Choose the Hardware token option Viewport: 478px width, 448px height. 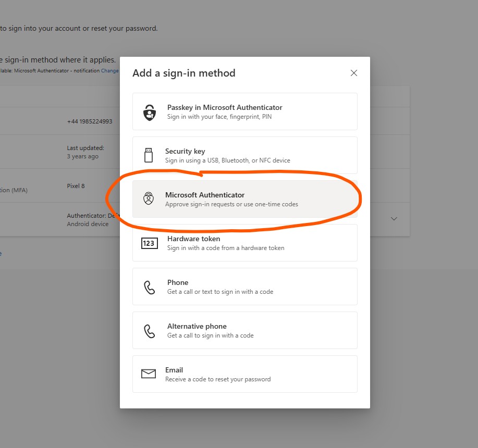(245, 243)
